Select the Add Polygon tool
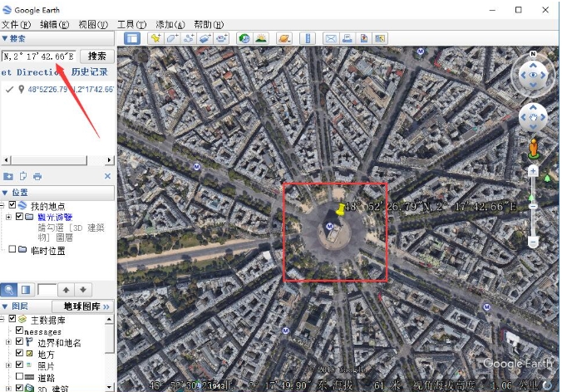This screenshot has width=562, height=392. pos(172,38)
